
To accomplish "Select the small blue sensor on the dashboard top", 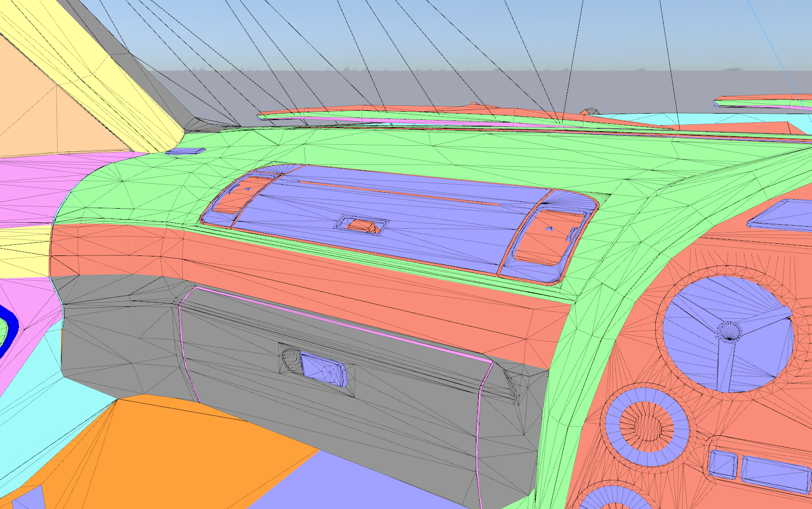I will point(185,151).
